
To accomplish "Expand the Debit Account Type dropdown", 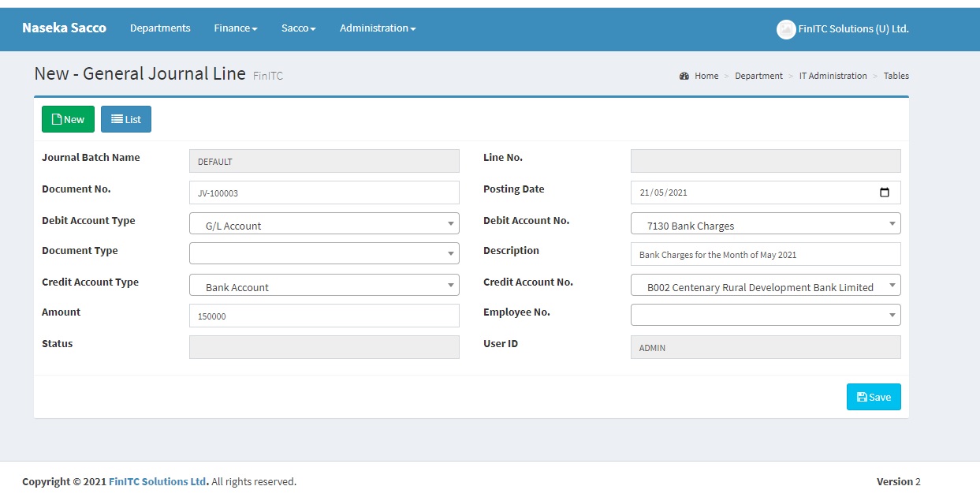I will tap(324, 224).
